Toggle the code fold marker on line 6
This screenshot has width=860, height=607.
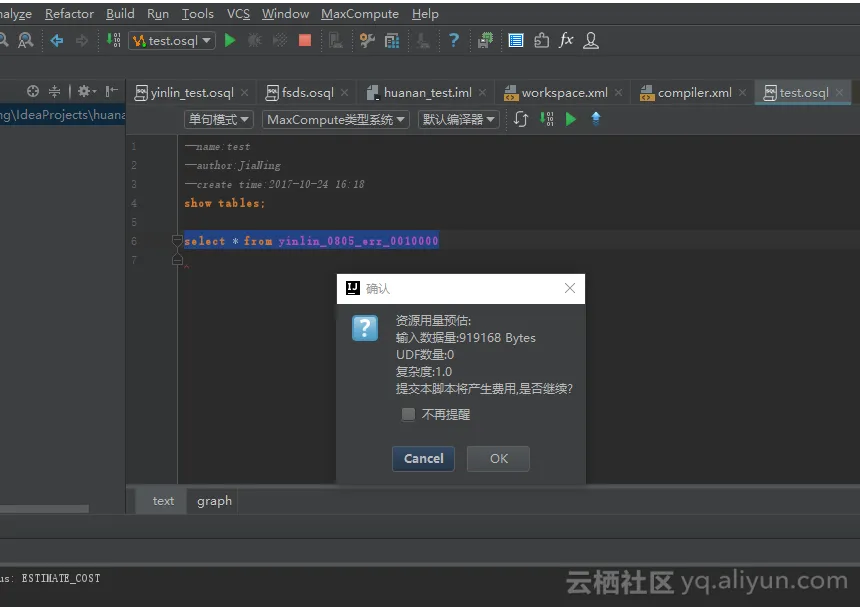coord(177,240)
